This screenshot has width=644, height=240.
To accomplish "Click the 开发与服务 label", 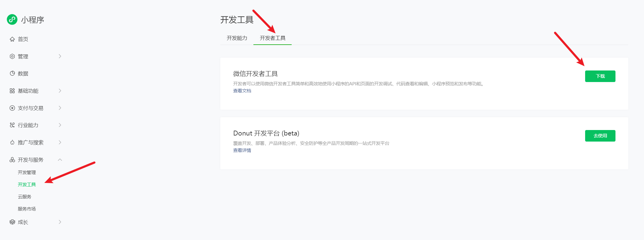I will point(31,160).
